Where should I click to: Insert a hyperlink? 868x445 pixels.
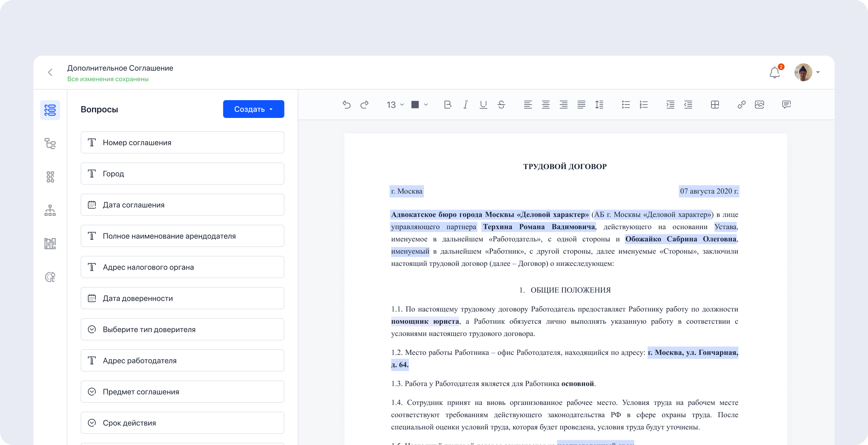(742, 105)
